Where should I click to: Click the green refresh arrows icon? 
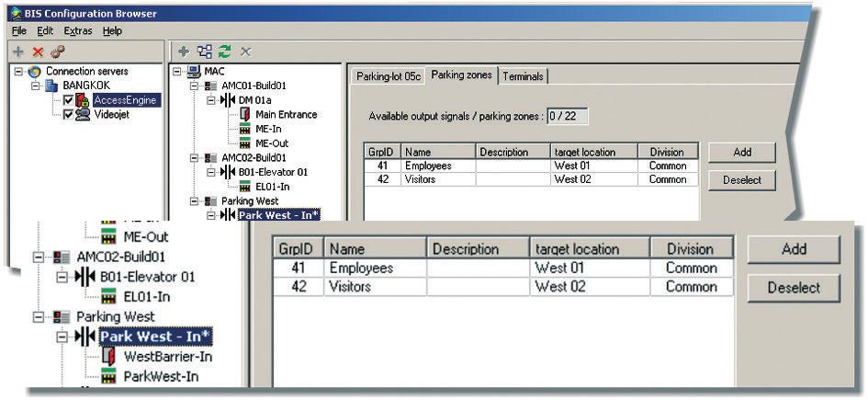[225, 52]
